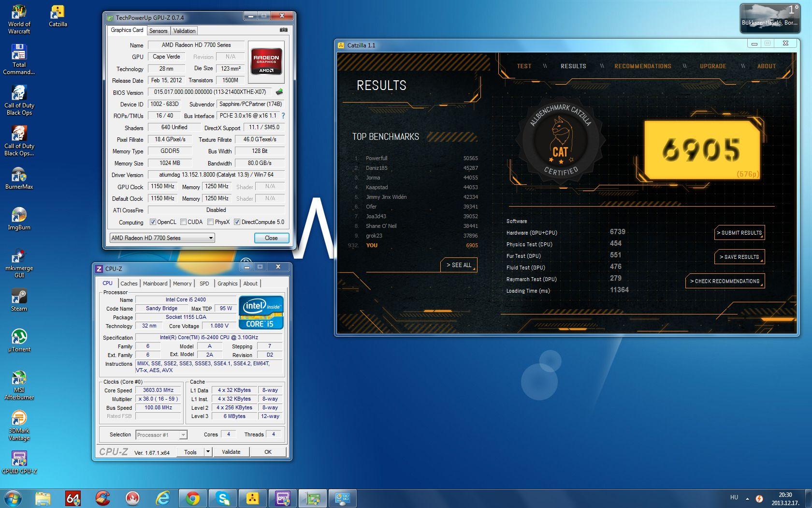Screen dimensions: 812x508
Task: Click GPU-Z screenshot camera icon
Action: (x=284, y=30)
